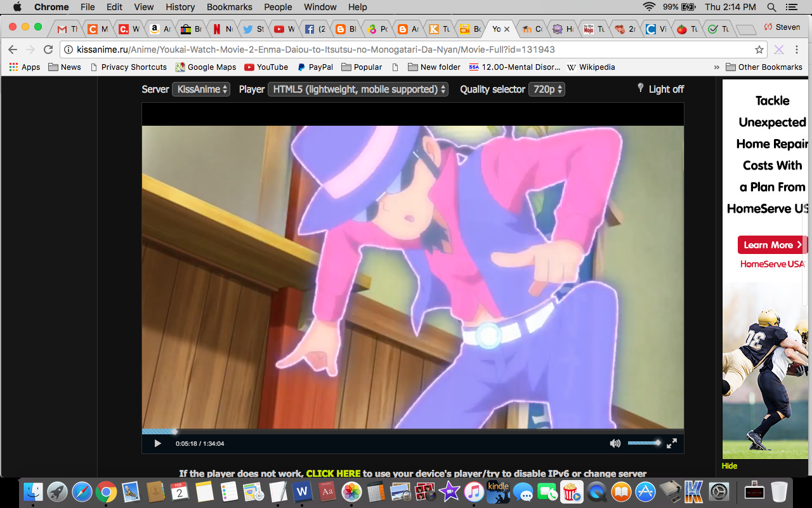Open iTunes from the Dock
The image size is (812, 508).
474,491
